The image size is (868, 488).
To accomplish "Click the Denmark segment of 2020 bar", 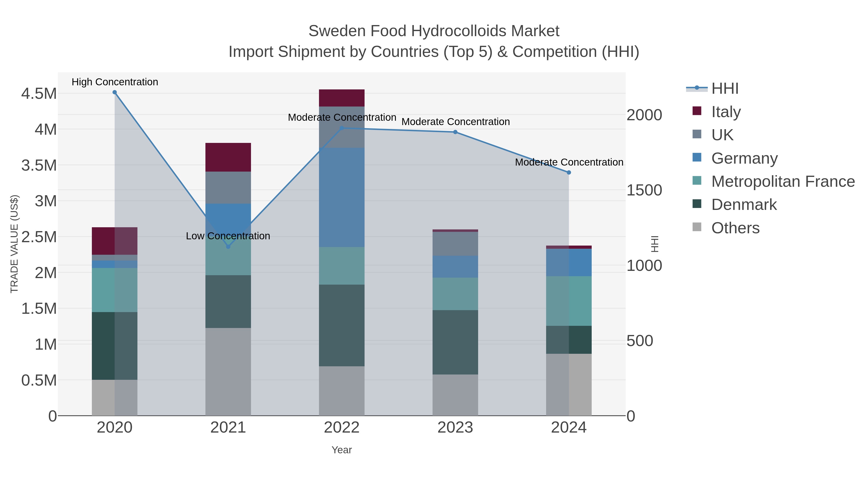I will point(115,346).
